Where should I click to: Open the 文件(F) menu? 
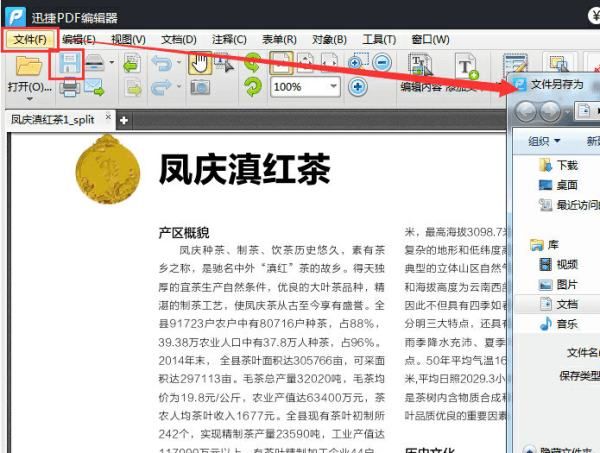29,39
